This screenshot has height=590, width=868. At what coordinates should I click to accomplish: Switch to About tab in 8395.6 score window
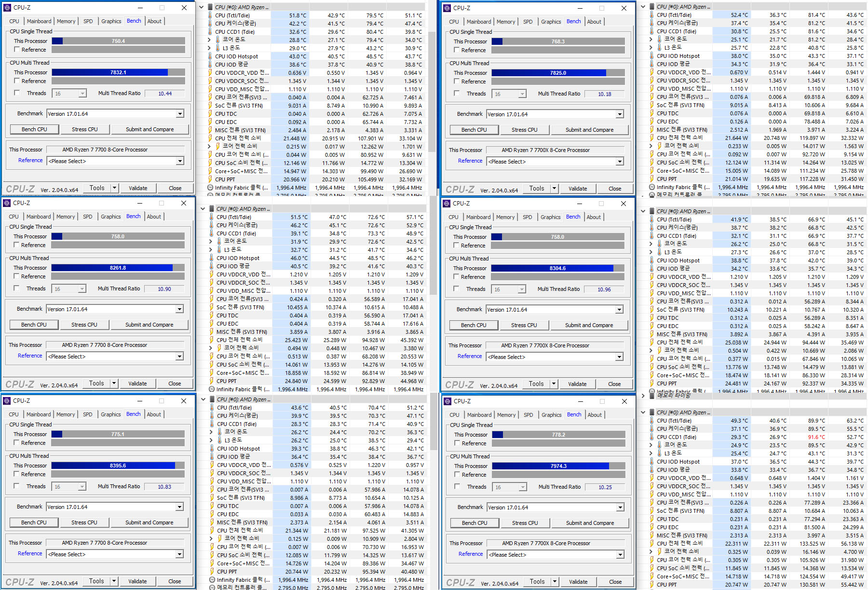click(154, 414)
